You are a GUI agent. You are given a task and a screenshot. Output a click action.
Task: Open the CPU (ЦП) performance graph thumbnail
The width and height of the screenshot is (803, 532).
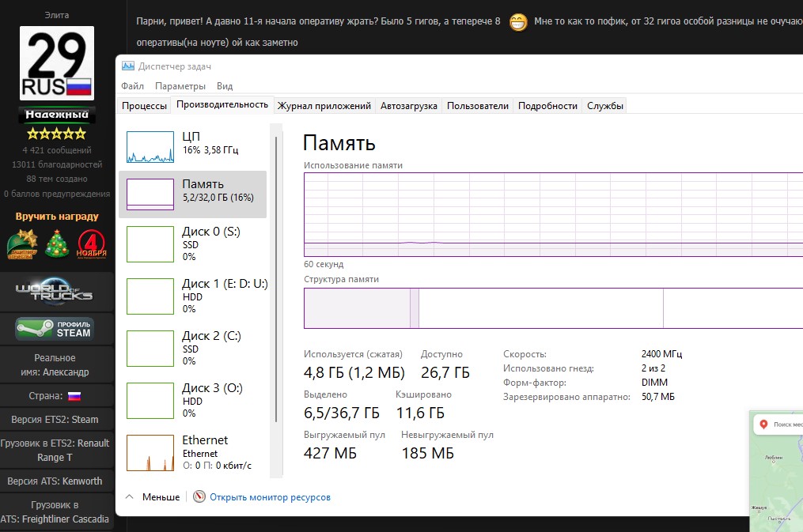(x=150, y=147)
